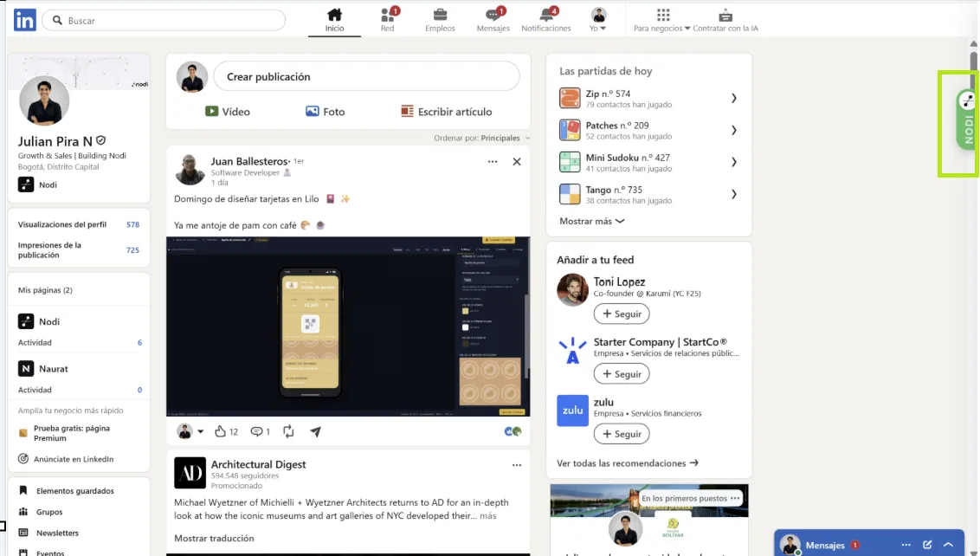Compose a new message in Mensajes overlay
This screenshot has width=980, height=556.
927,545
